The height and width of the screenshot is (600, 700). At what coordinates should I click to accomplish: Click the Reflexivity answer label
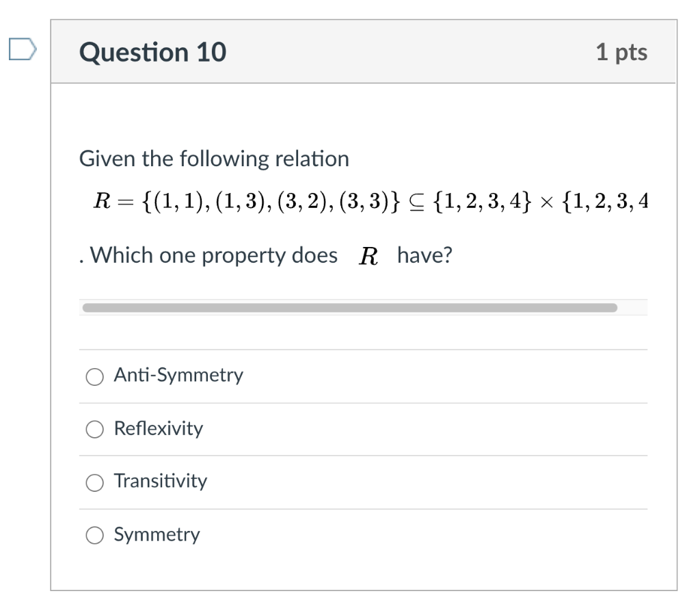(x=159, y=428)
